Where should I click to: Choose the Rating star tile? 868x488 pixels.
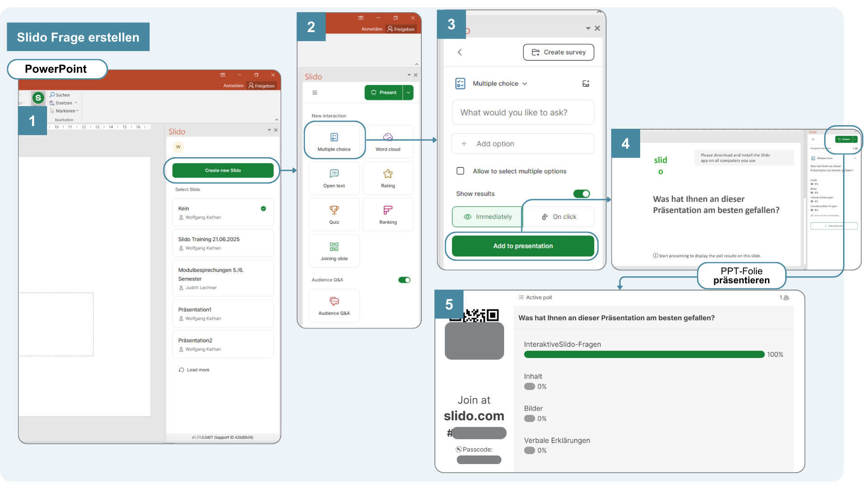pyautogui.click(x=388, y=178)
